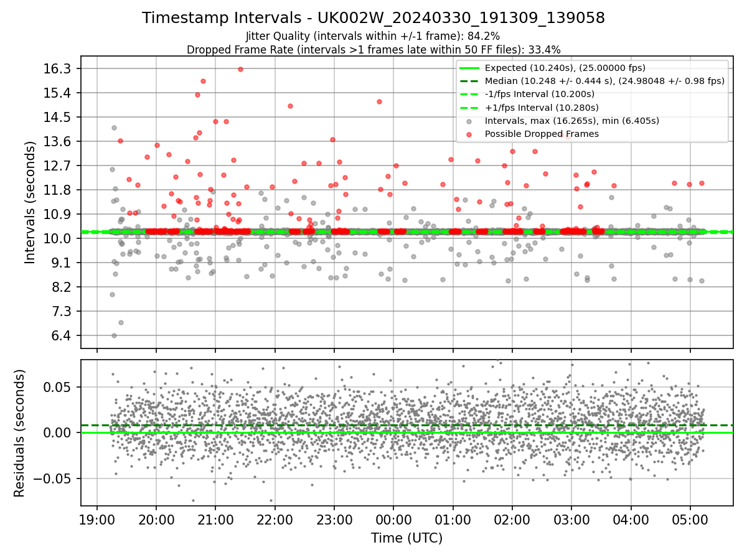This screenshot has width=747, height=560.
Task: Click the 15.4 y-axis tick label
Action: [58, 93]
